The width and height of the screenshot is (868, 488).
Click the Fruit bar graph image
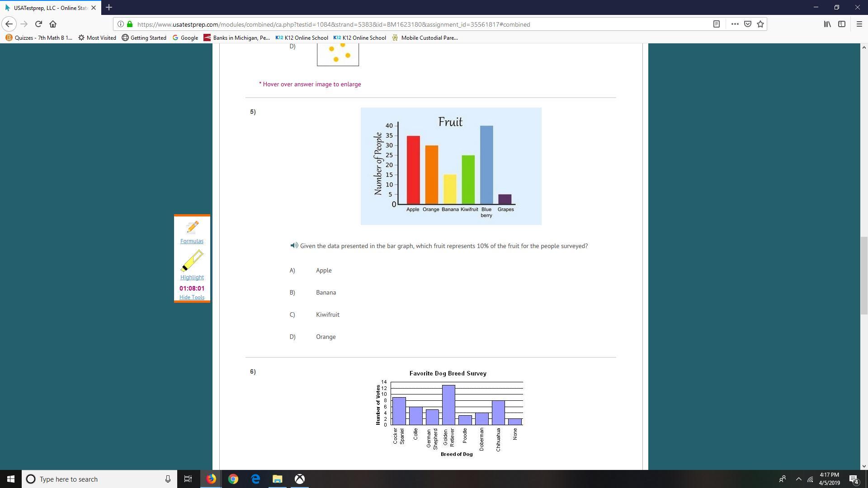coord(451,166)
